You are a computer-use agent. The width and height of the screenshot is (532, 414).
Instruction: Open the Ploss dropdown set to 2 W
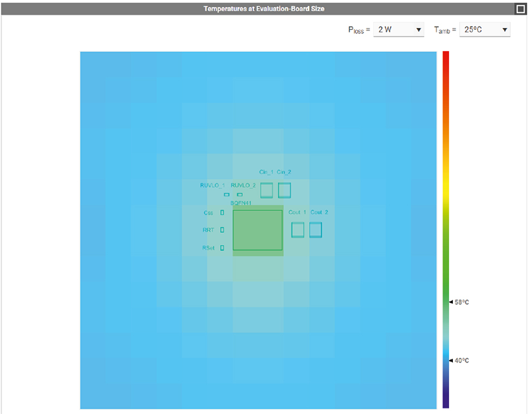click(x=398, y=29)
